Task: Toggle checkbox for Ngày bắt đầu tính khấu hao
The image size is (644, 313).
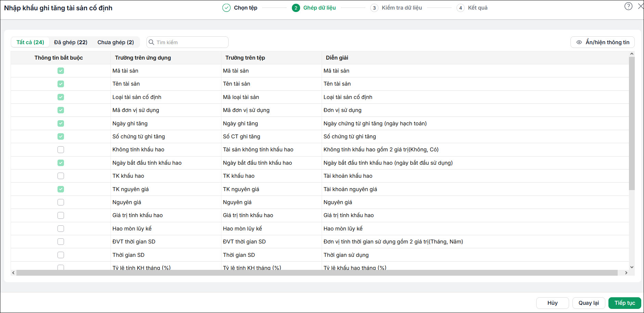Action: tap(61, 163)
